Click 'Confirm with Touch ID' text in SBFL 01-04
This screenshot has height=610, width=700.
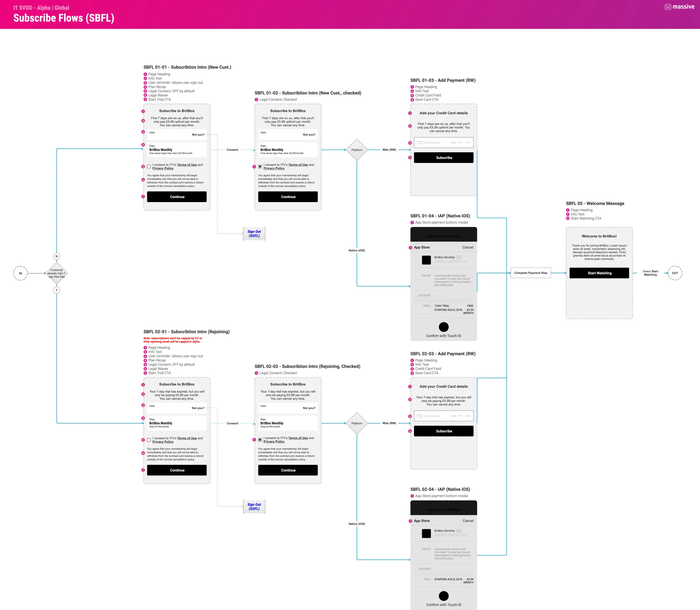444,336
